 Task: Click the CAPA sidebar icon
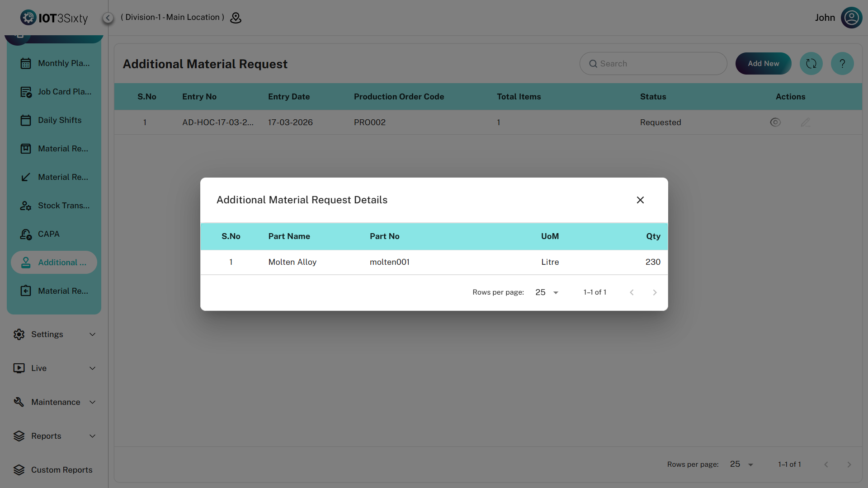(x=26, y=234)
